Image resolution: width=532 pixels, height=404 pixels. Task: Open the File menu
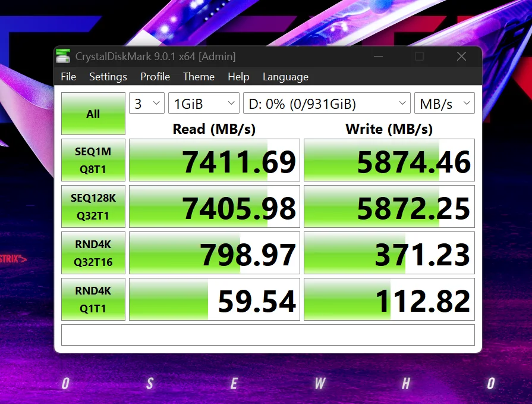pos(68,77)
